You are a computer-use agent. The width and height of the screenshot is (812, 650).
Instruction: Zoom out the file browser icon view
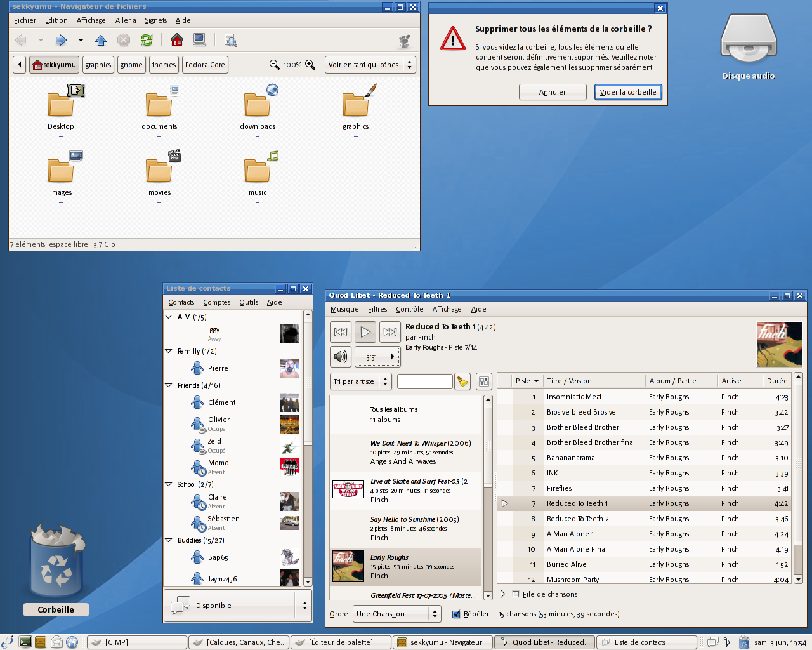pos(275,65)
